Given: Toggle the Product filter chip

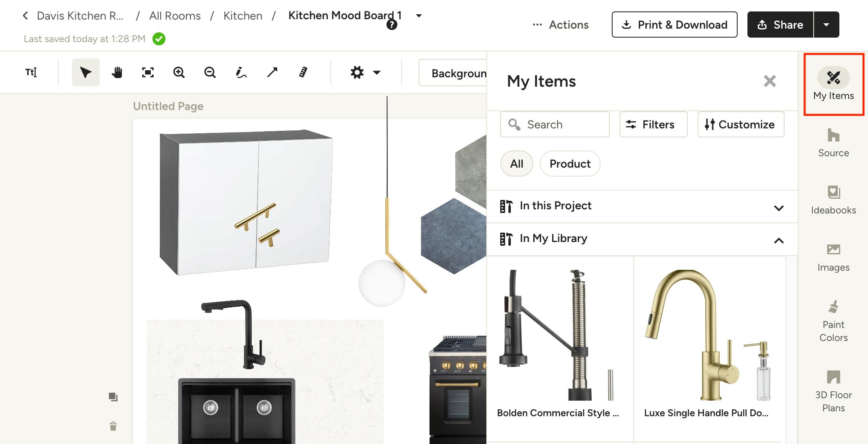Looking at the screenshot, I should pyautogui.click(x=570, y=164).
